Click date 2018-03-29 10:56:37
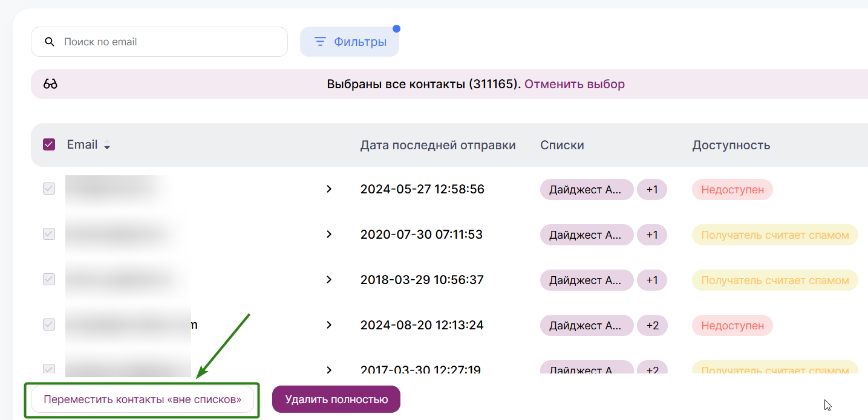Viewport: 868px width, 420px height. point(422,280)
